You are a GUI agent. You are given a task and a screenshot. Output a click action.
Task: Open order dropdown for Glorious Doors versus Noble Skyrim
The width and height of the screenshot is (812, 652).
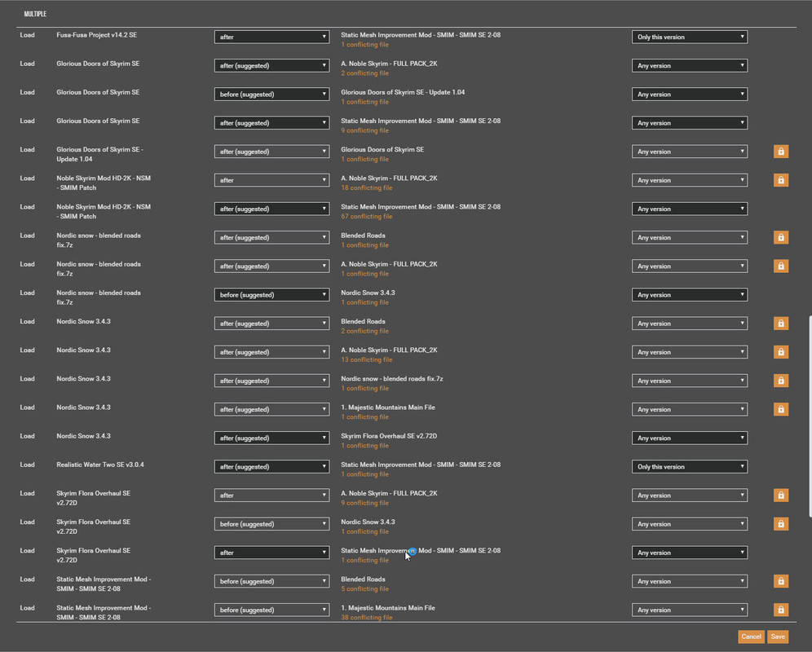(x=271, y=65)
